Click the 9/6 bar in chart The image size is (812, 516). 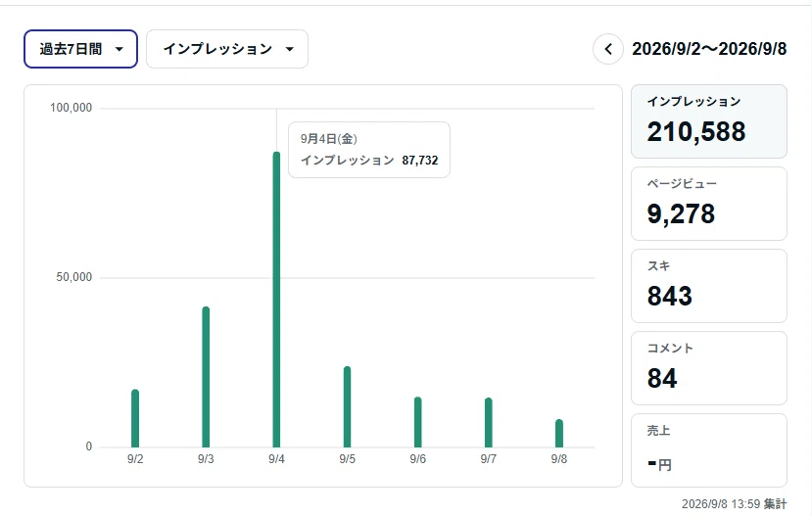click(x=418, y=422)
